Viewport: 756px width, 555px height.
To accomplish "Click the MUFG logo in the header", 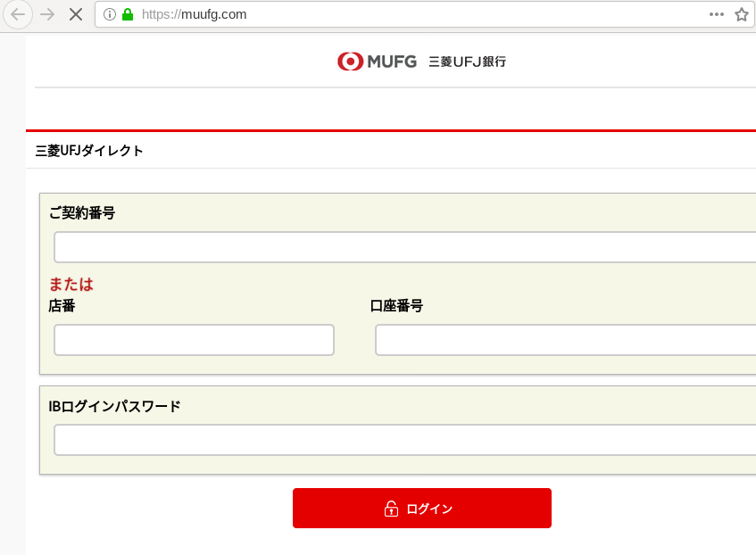I will pyautogui.click(x=377, y=62).
